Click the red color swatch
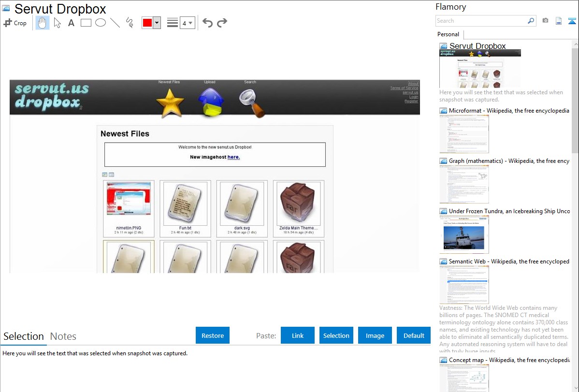Image resolution: width=579 pixels, height=392 pixels. click(147, 23)
